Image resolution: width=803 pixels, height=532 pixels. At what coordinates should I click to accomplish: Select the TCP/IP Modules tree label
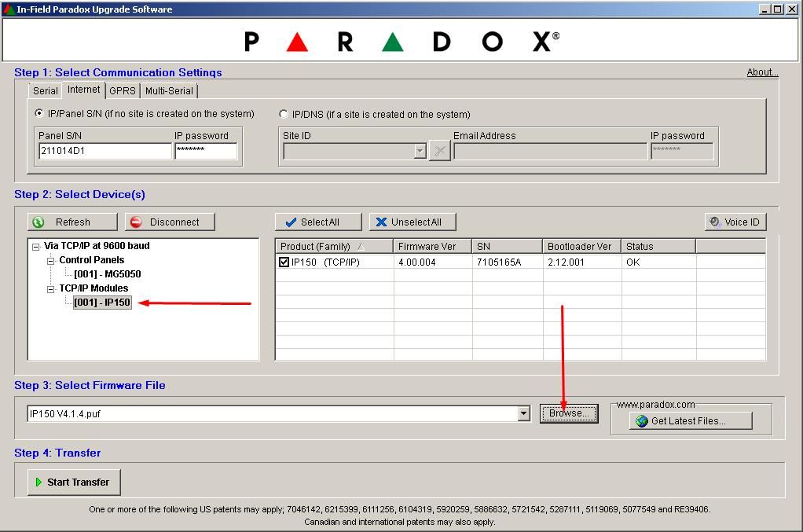click(93, 288)
